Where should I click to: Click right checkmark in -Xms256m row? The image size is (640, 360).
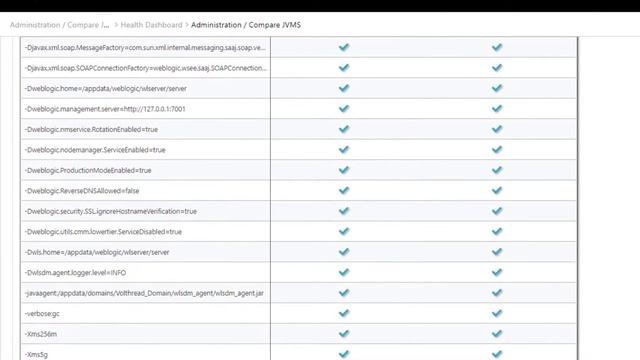click(497, 333)
